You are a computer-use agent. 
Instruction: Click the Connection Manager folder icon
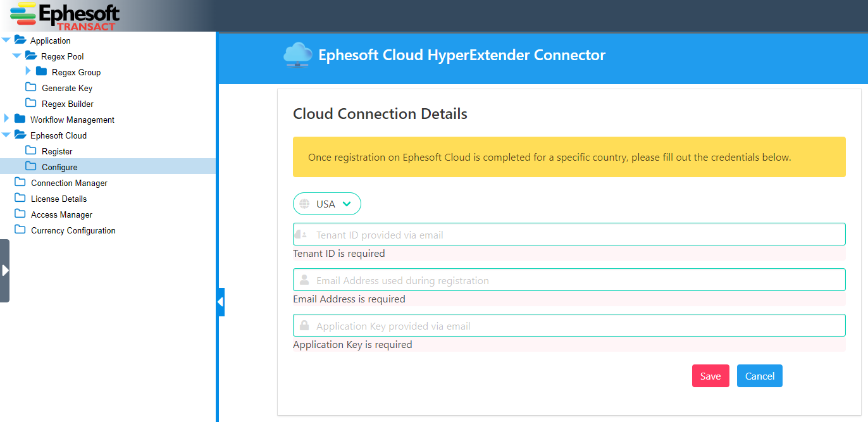tap(20, 182)
